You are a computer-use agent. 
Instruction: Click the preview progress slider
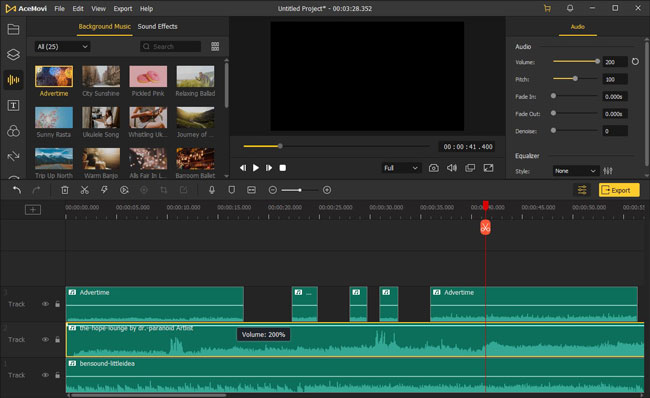click(x=336, y=146)
